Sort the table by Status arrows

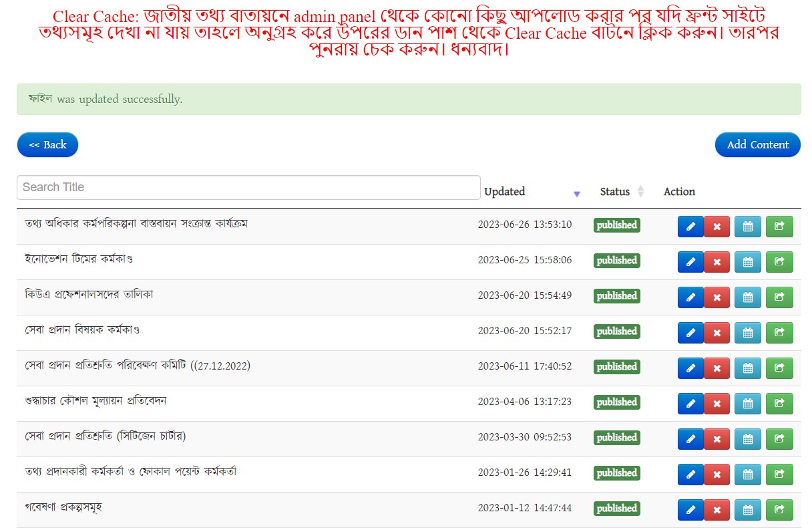[640, 192]
